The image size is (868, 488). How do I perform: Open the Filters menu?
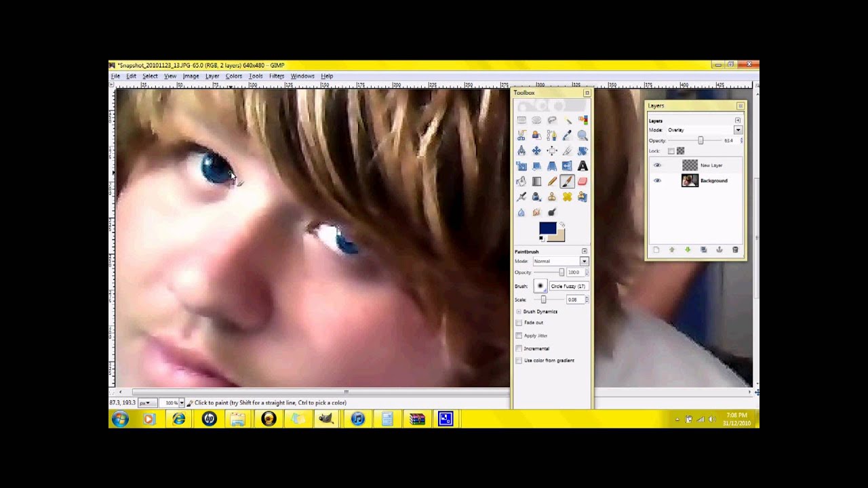(x=277, y=76)
